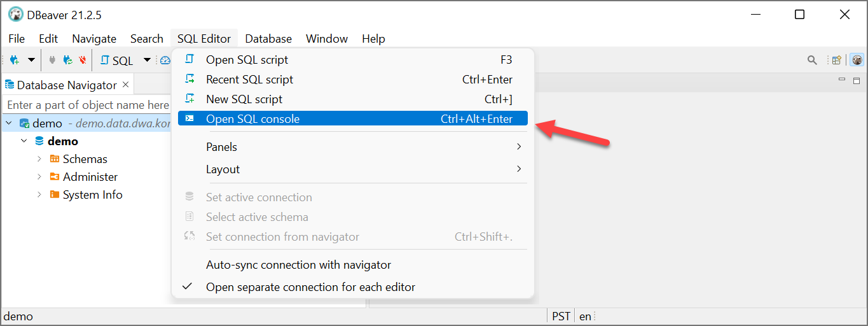Click the New Connection plug icon
Screen dimensions: 868x326
pyautogui.click(x=14, y=60)
